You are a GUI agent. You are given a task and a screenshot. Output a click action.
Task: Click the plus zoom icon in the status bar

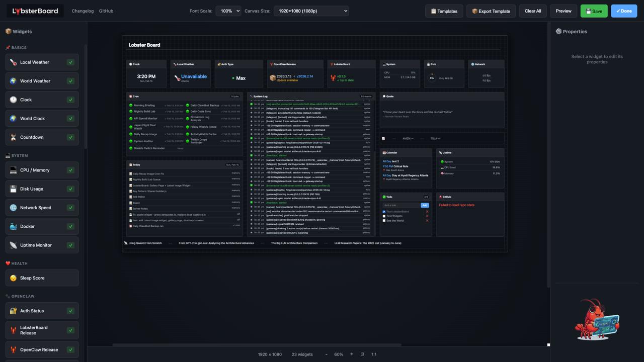[x=351, y=354]
